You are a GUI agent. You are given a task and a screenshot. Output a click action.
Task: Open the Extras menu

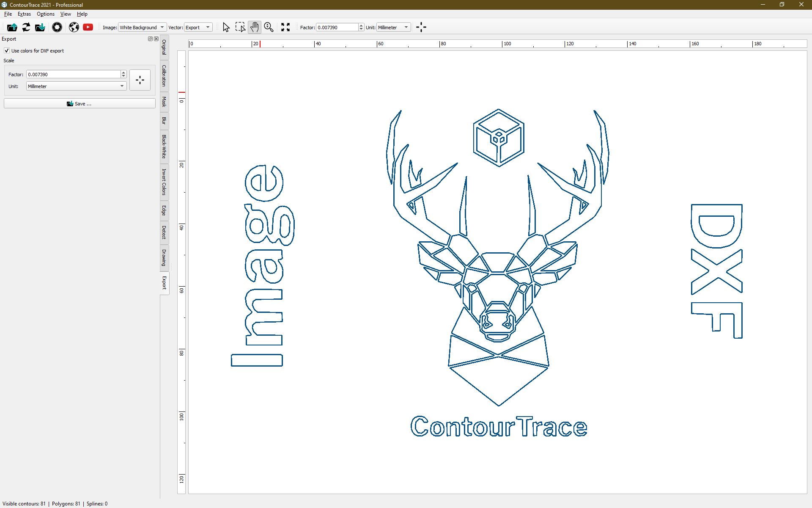click(x=23, y=14)
